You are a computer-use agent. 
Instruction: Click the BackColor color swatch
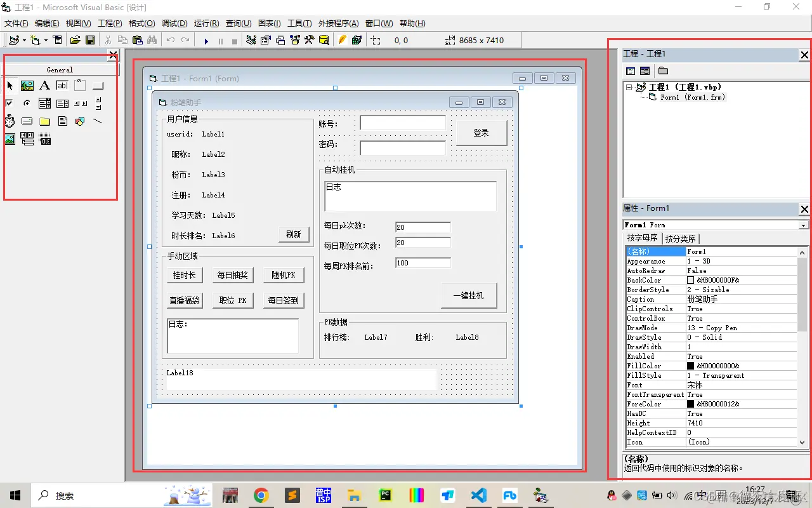(x=691, y=280)
